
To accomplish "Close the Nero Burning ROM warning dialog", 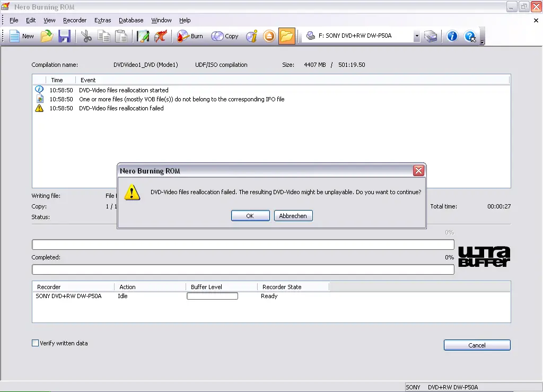I will 418,170.
